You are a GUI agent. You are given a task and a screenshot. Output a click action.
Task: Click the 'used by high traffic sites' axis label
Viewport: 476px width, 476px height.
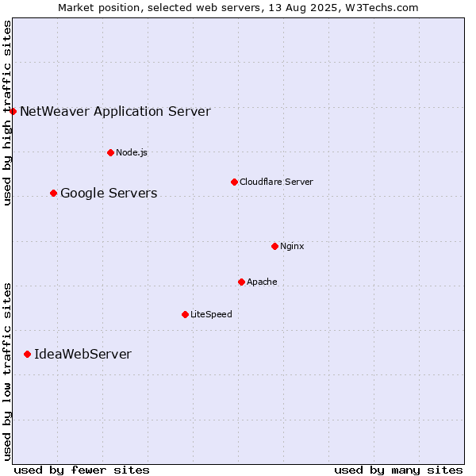pyautogui.click(x=7, y=113)
